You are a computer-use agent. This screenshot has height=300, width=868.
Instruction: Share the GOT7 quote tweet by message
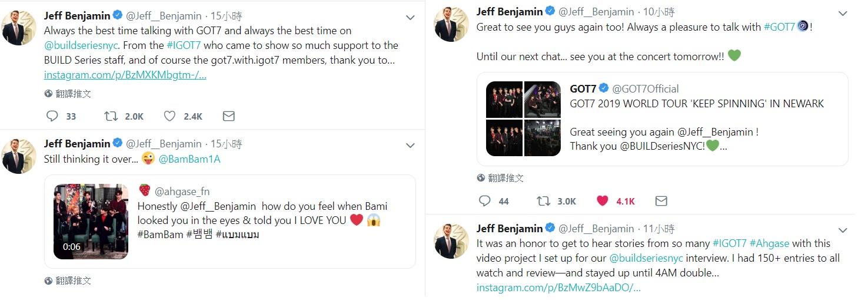tap(661, 201)
